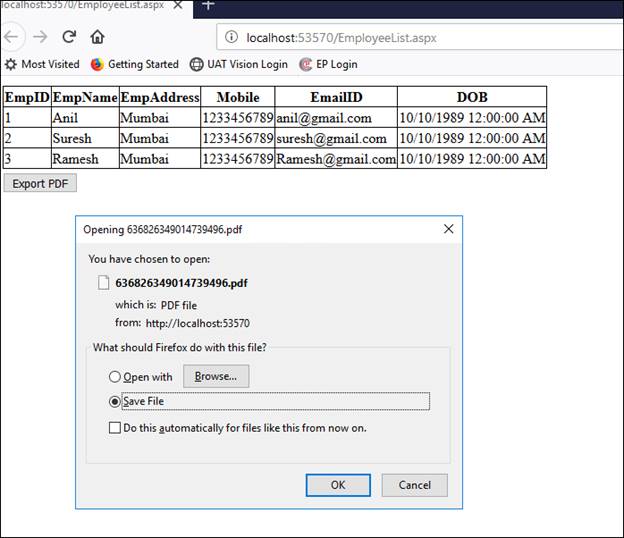Click the PDF file icon in dialog

click(103, 283)
